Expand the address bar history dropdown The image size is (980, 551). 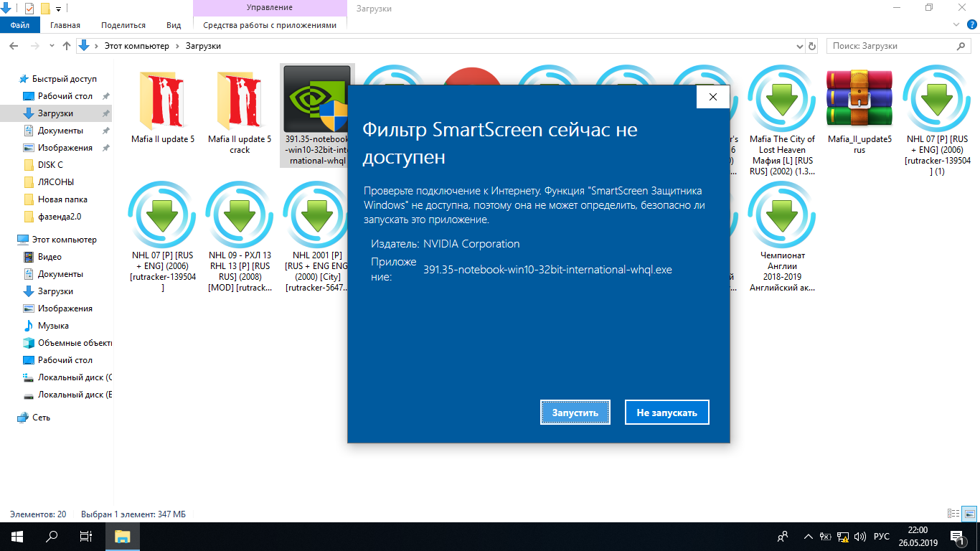coord(801,46)
